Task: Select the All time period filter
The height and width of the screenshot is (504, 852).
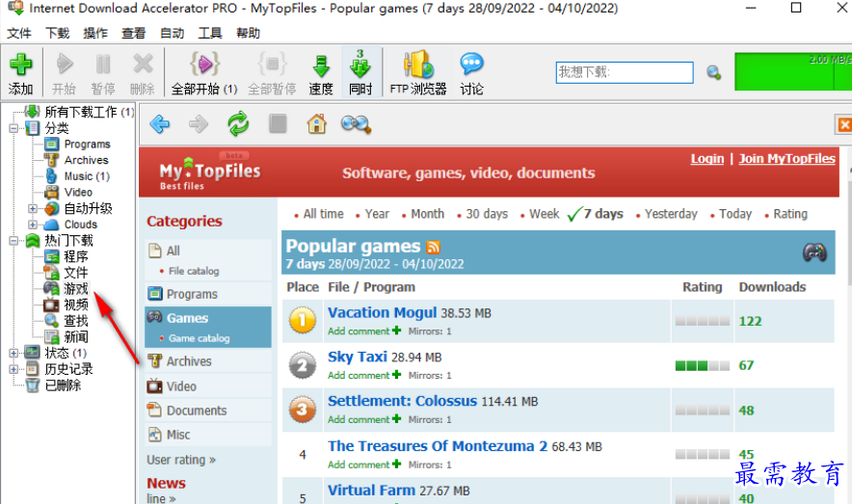Action: coord(323,214)
